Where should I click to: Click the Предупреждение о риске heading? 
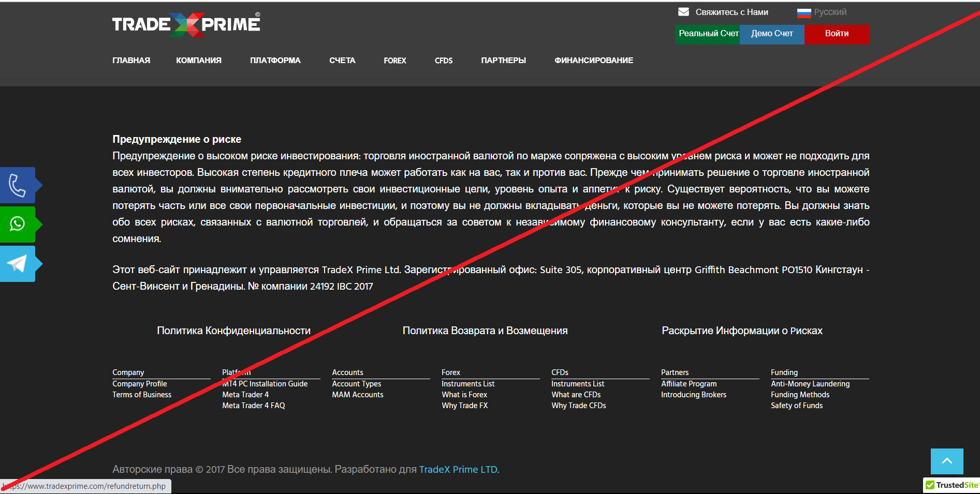pos(177,139)
